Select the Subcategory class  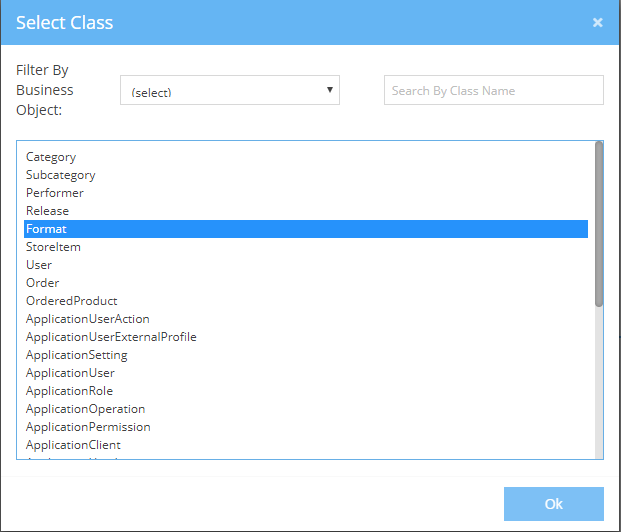click(61, 175)
